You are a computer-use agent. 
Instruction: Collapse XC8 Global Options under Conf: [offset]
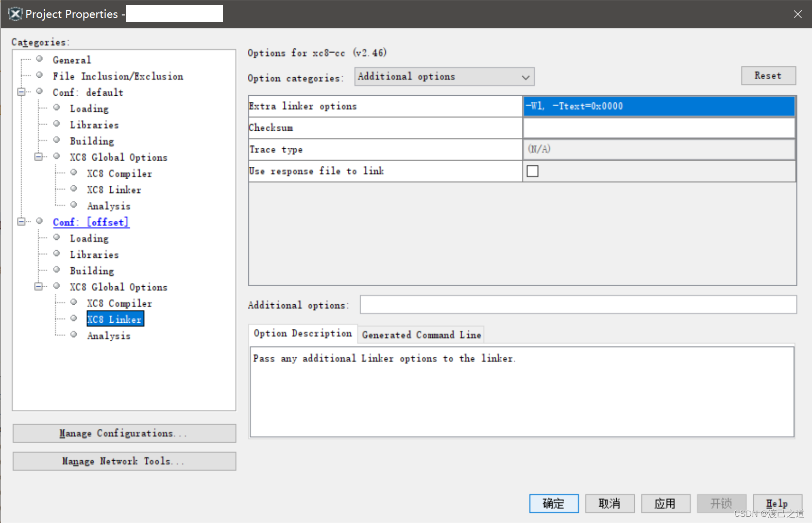point(38,286)
